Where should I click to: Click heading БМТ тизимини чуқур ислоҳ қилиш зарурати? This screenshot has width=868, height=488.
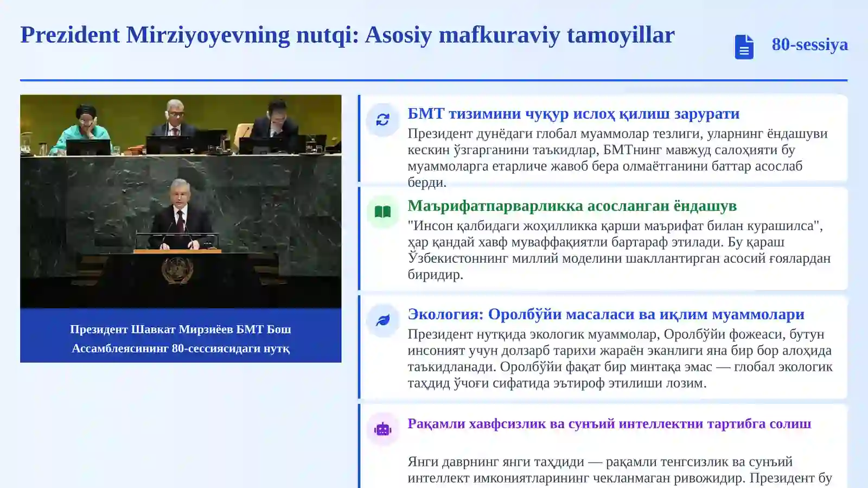(x=573, y=113)
